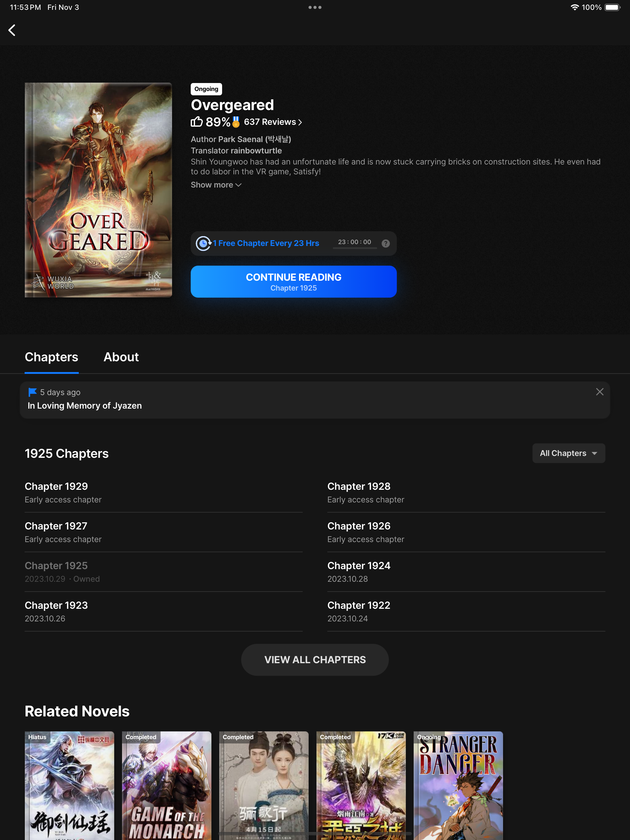Open Game of the Monarch novel
630x840 pixels.
pos(166,785)
